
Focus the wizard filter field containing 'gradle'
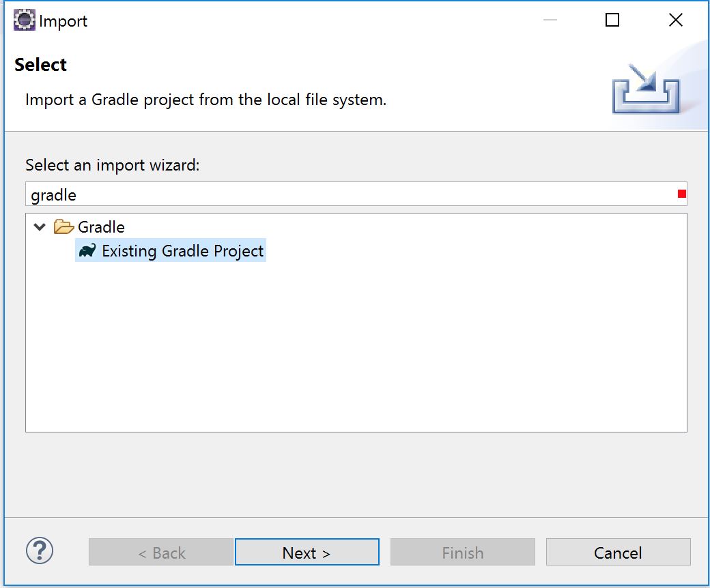click(341, 194)
